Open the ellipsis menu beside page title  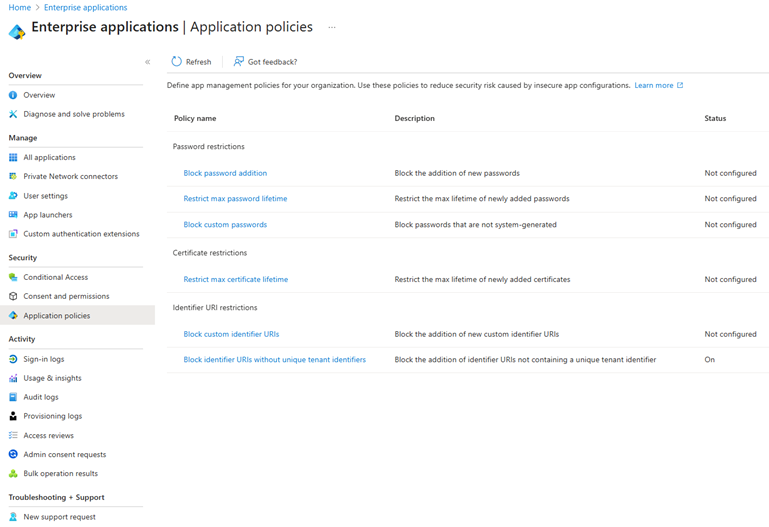point(332,28)
